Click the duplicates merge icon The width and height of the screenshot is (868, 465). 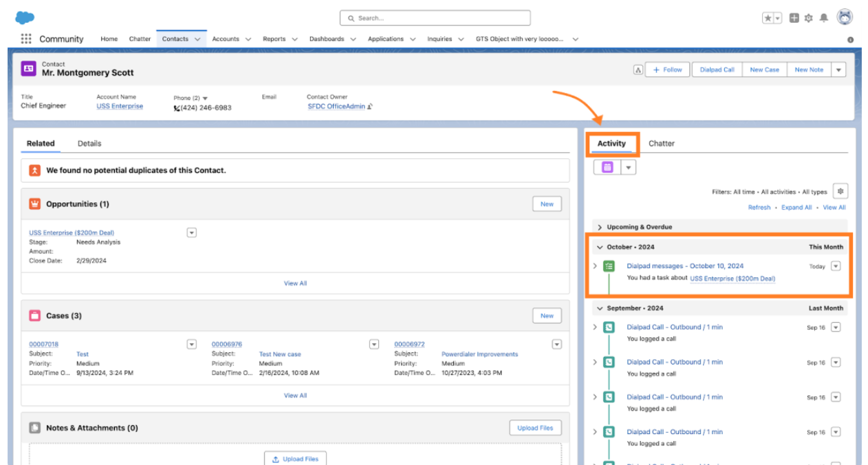tap(35, 170)
